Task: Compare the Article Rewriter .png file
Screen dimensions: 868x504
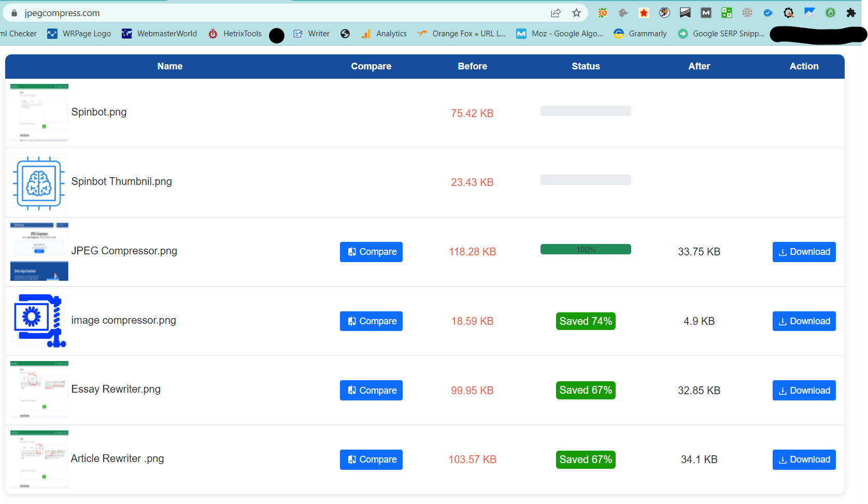Action: 371,459
